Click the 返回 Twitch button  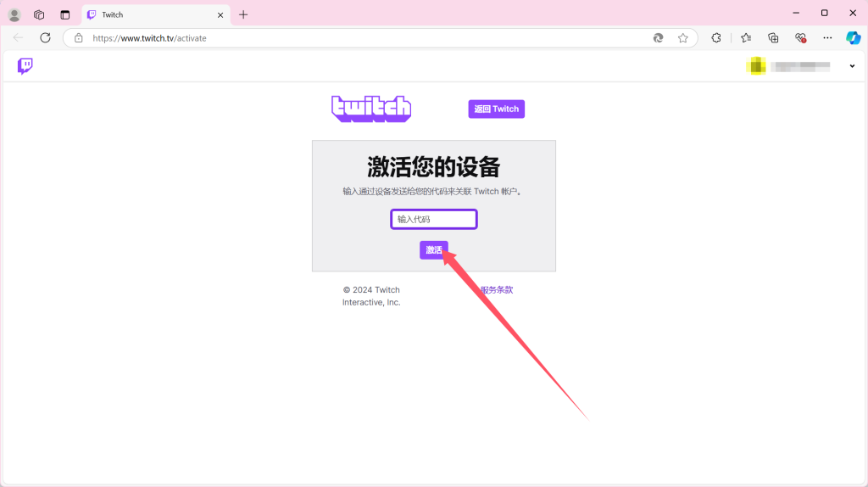pos(497,109)
